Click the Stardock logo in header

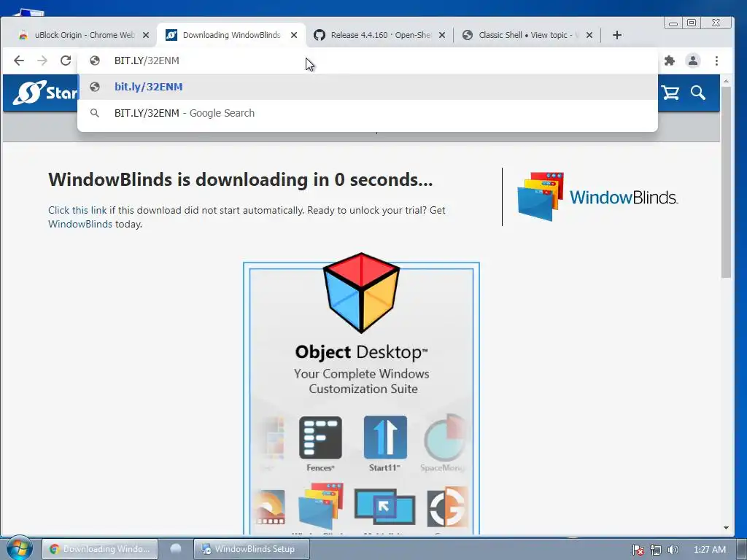pyautogui.click(x=44, y=93)
